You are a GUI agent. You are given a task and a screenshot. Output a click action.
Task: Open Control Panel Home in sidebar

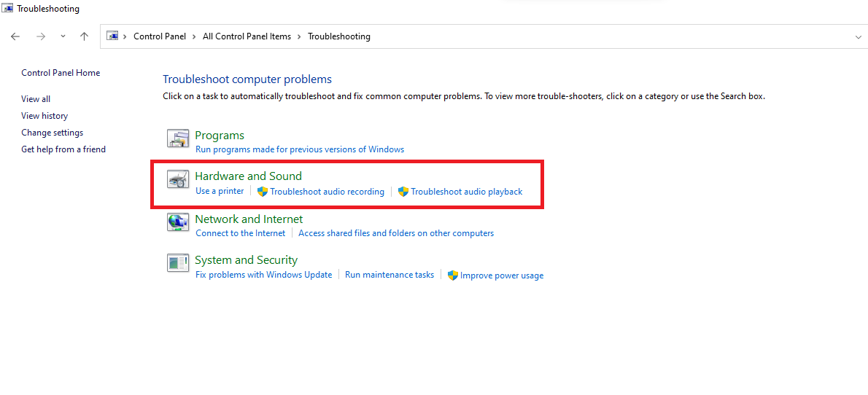click(x=61, y=73)
